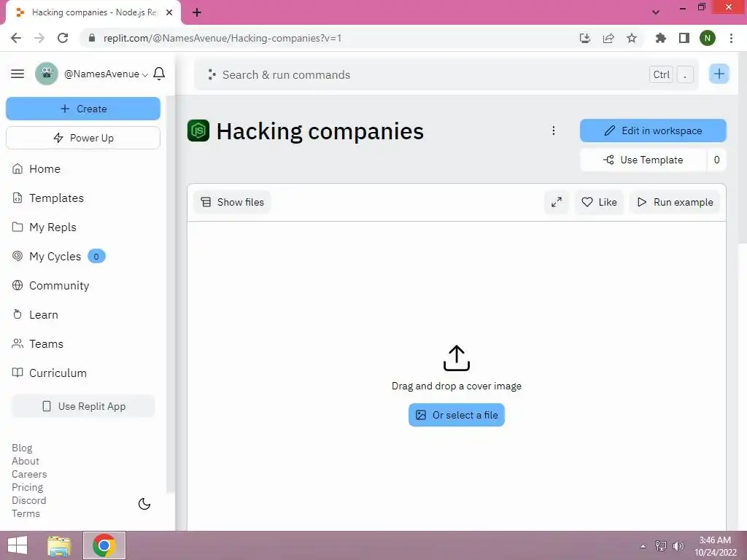
Task: Show files in the repl preview
Action: pos(232,203)
